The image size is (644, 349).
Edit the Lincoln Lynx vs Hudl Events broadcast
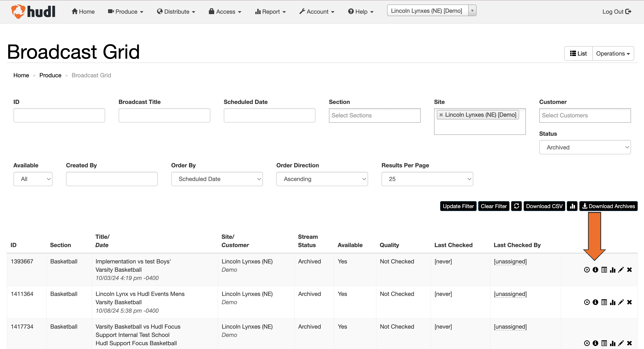tap(621, 302)
